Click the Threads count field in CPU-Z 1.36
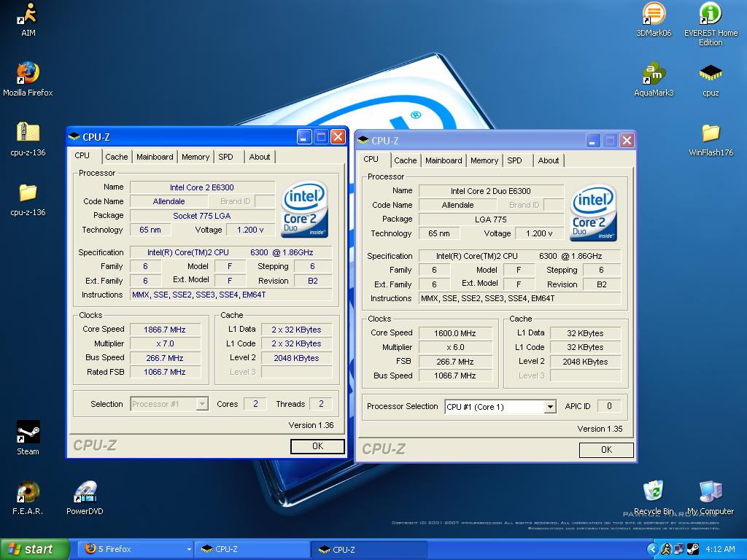 (x=321, y=404)
